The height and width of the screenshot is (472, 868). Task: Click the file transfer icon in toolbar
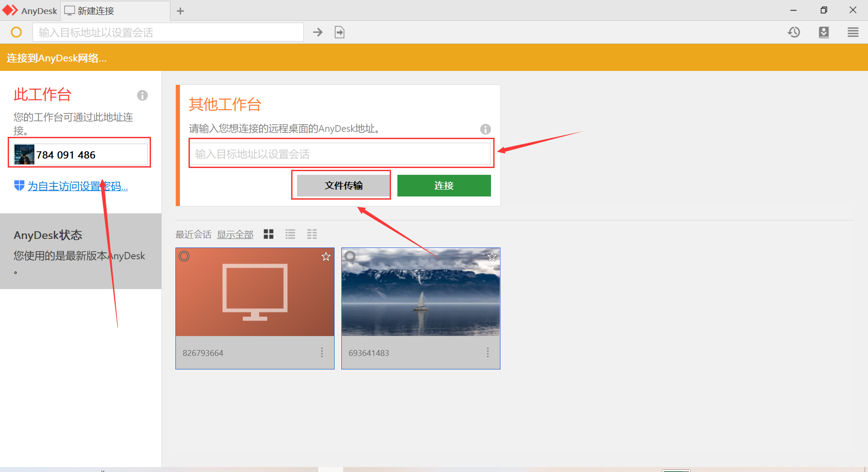[x=340, y=32]
